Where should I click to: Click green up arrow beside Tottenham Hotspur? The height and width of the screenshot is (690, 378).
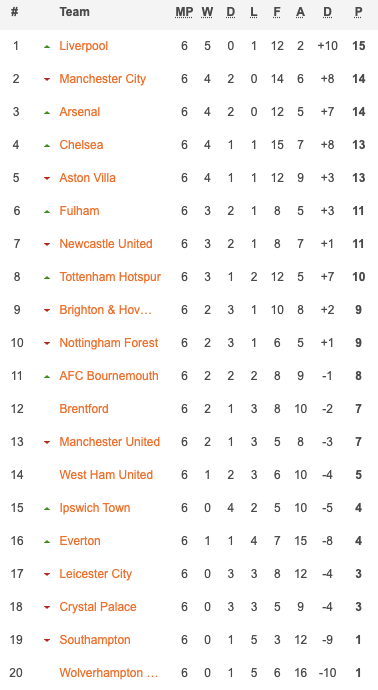tap(47, 278)
